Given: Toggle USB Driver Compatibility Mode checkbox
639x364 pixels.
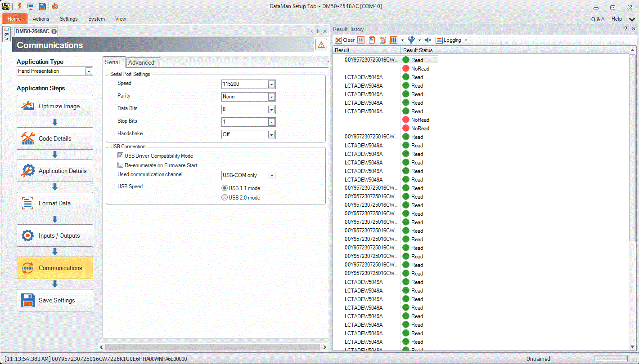Looking at the screenshot, I should click(120, 155).
